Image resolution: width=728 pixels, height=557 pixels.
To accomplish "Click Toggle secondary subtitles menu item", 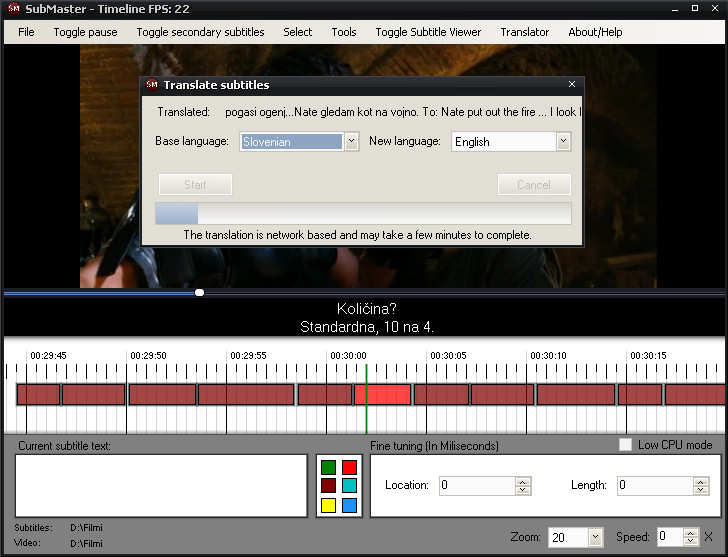I will 200,32.
